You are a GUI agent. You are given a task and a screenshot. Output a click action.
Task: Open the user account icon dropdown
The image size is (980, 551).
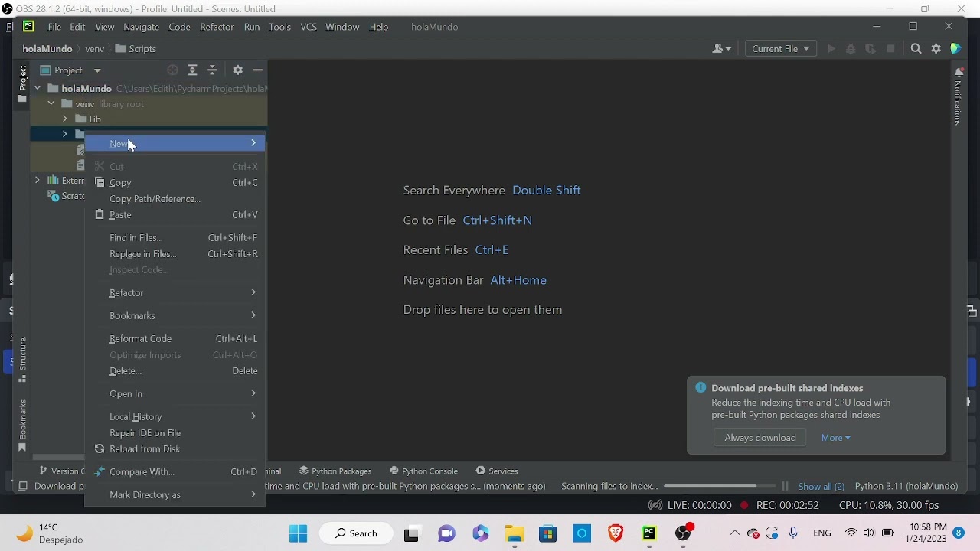tap(721, 49)
